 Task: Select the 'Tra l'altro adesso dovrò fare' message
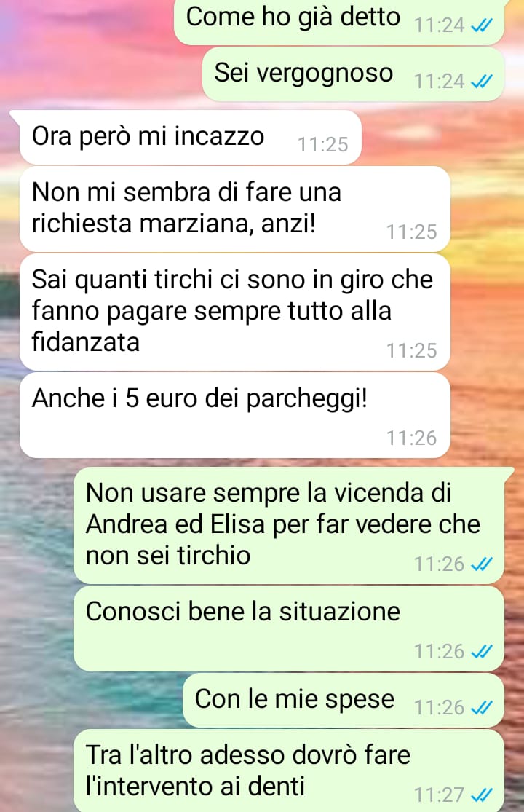[289, 770]
